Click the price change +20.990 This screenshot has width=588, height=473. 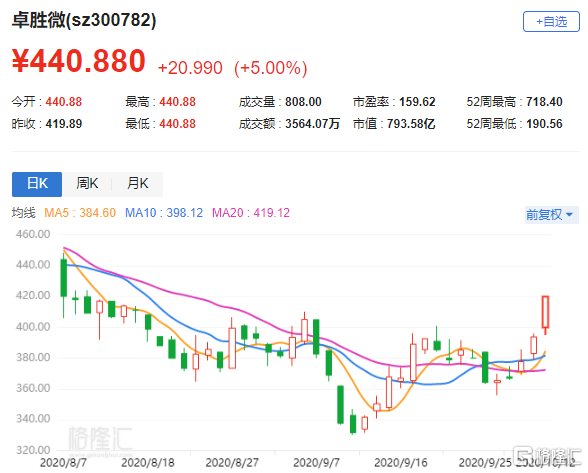click(190, 68)
